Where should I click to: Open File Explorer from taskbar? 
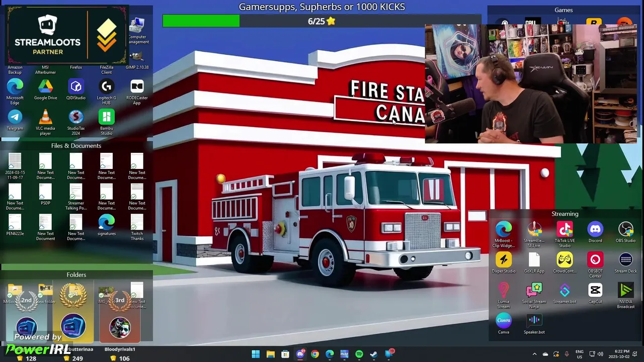point(270,354)
